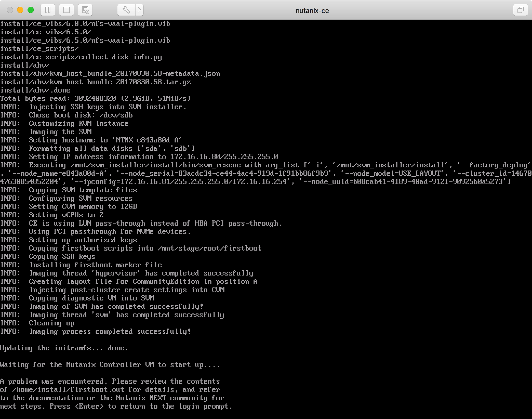This screenshot has height=419, width=532.
Task: Click the nutanix-ce window title
Action: point(312,11)
